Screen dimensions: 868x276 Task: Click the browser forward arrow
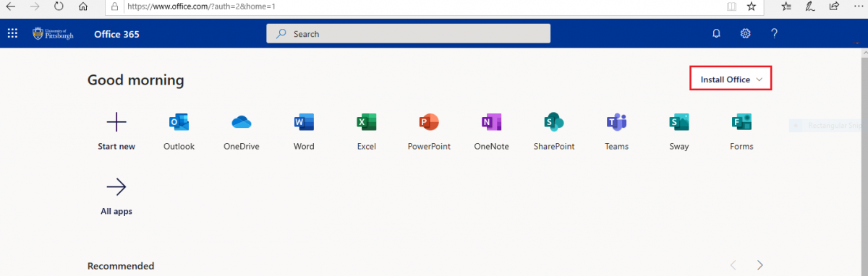(x=35, y=7)
